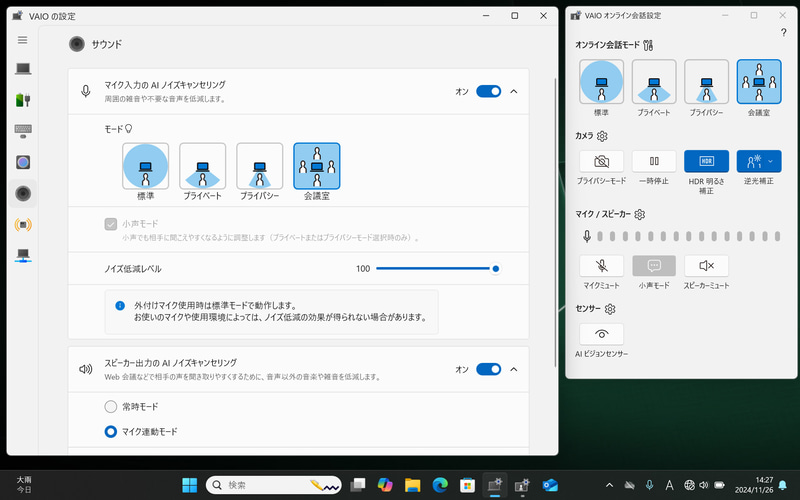Toggle the AI ビジョンセンサー eye button
800x500 pixels.
click(x=602, y=334)
